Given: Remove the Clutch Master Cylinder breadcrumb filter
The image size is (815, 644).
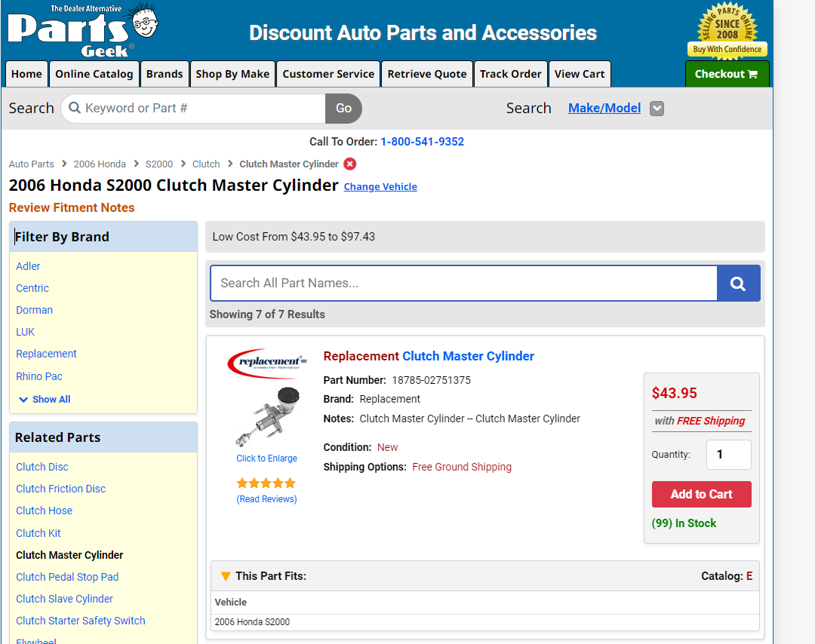Looking at the screenshot, I should coord(350,164).
